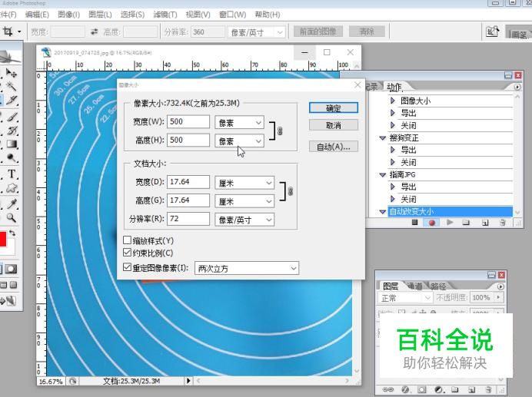Click the 取消 (Cancel) button
Screen dimensions: 532x397
point(334,125)
